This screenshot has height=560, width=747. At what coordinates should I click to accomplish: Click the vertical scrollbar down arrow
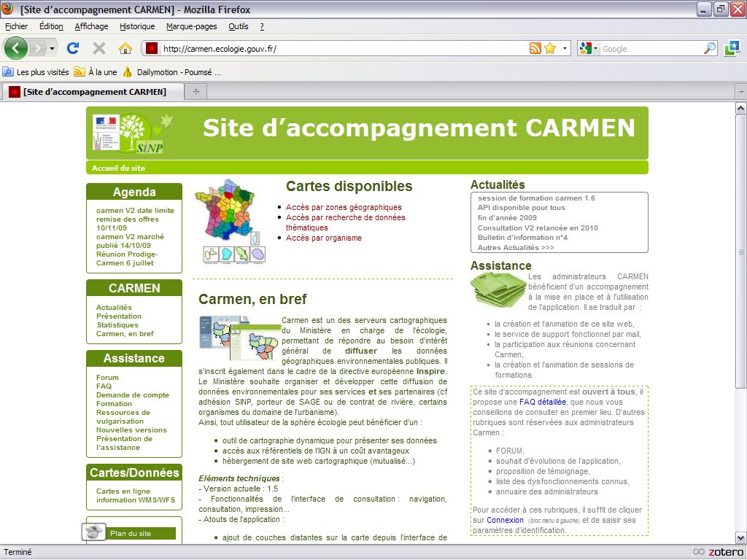click(x=740, y=537)
